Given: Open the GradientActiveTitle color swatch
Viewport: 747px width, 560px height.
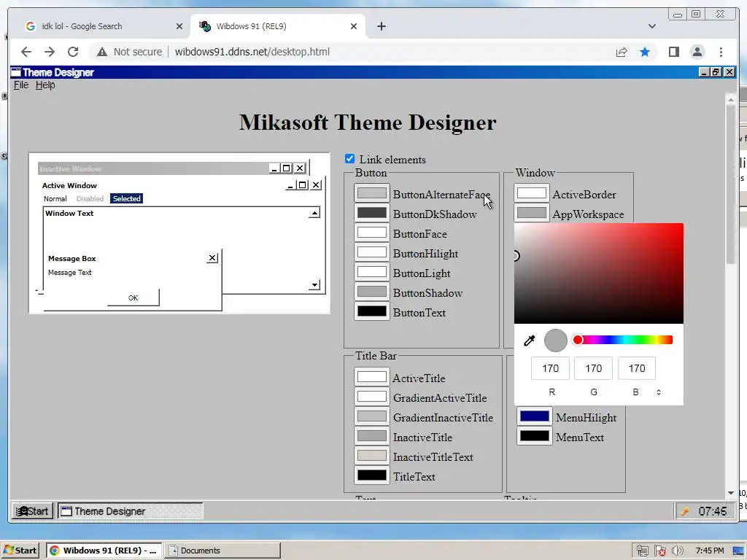Looking at the screenshot, I should (x=371, y=397).
